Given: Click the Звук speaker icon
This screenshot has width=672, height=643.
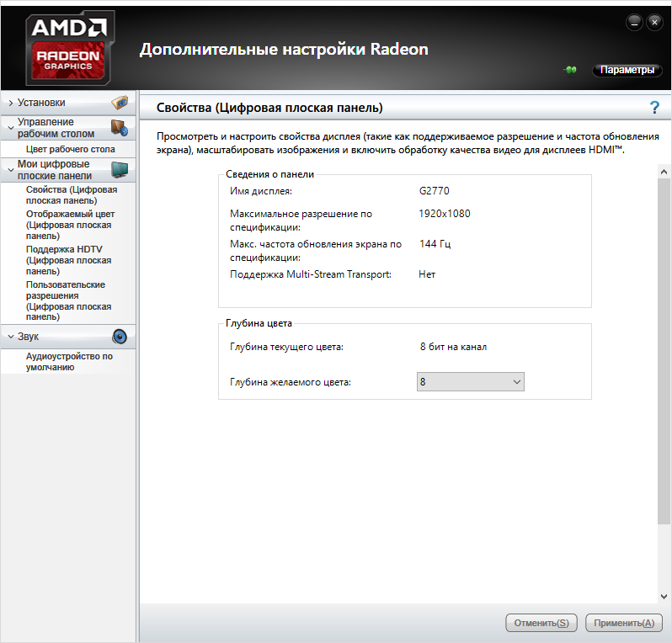Looking at the screenshot, I should (x=120, y=337).
